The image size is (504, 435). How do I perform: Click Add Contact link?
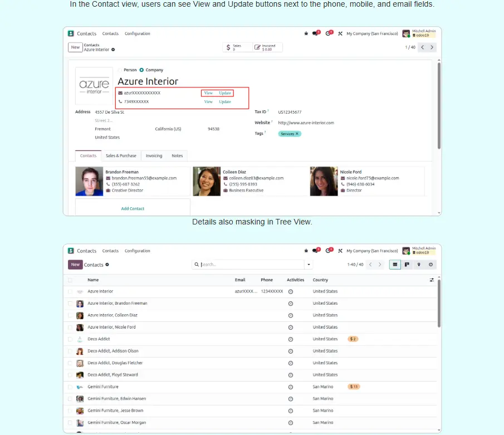coord(133,208)
